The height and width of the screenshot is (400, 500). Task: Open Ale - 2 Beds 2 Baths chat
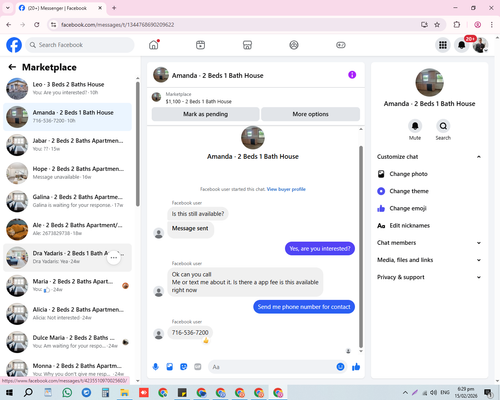[68, 229]
